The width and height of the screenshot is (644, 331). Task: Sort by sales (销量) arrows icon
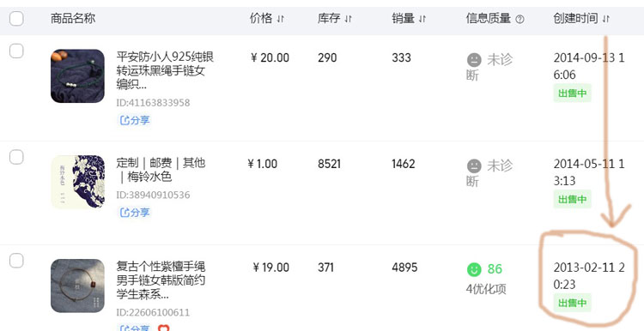(422, 19)
